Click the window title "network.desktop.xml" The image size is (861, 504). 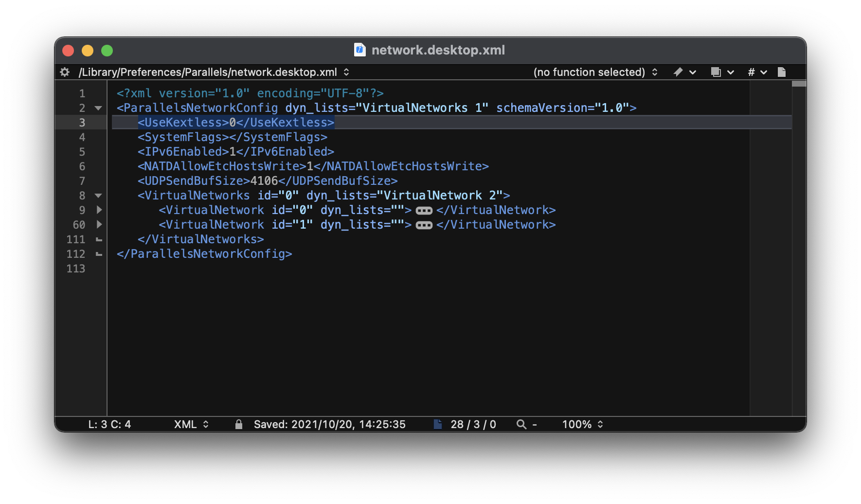[438, 50]
